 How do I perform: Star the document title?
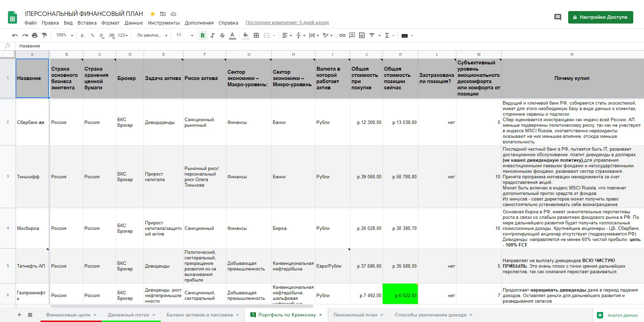(x=152, y=14)
